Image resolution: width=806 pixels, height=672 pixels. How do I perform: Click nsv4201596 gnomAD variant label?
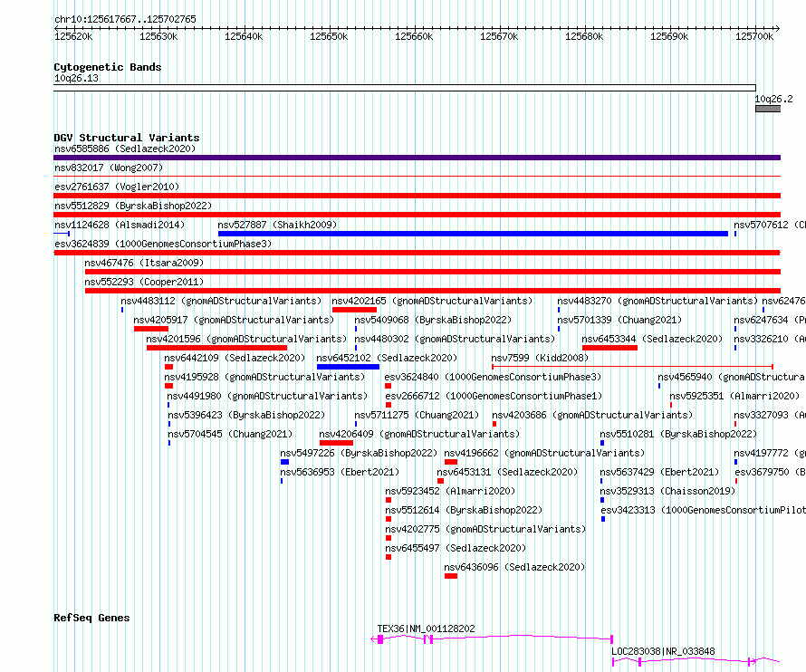(246, 339)
